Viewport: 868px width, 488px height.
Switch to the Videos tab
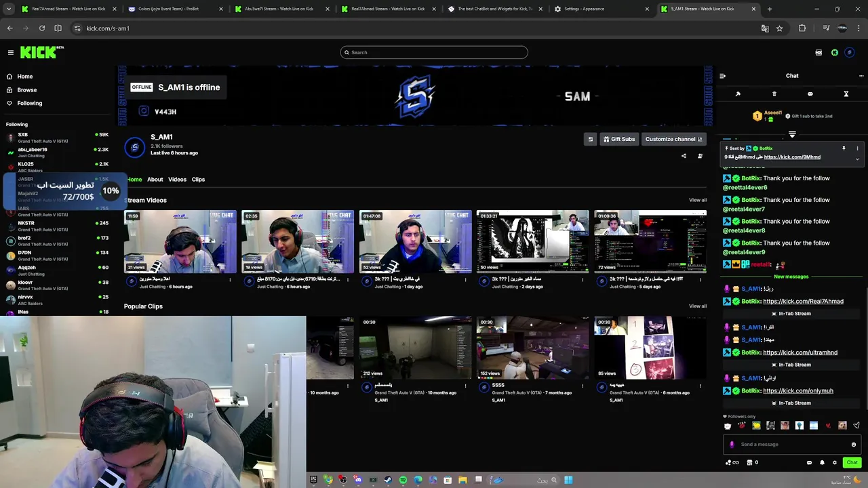pos(177,180)
